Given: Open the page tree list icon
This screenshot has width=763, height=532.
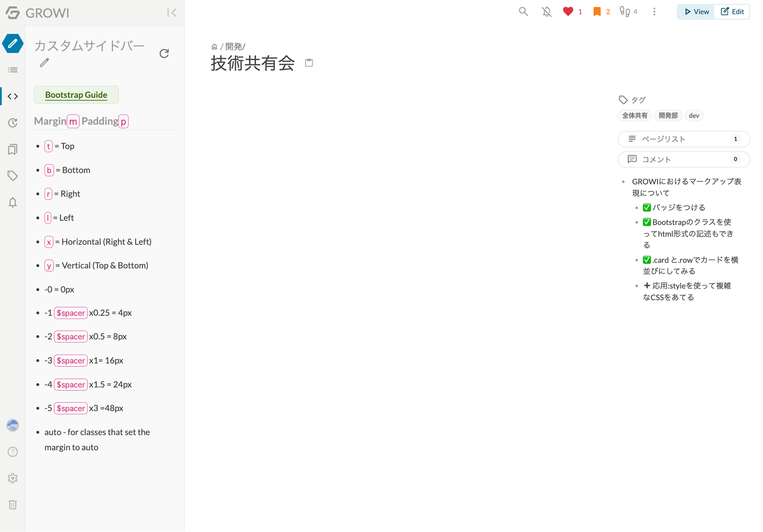Looking at the screenshot, I should pyautogui.click(x=13, y=70).
